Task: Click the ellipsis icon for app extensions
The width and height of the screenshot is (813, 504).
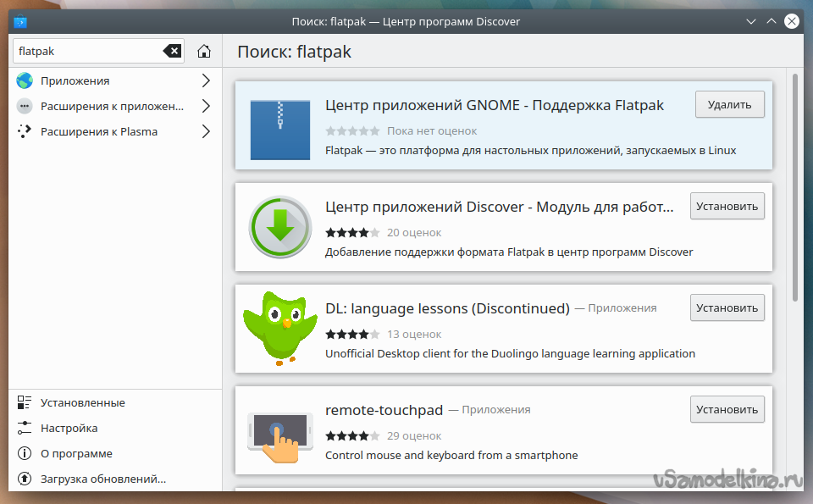Action: coord(25,106)
